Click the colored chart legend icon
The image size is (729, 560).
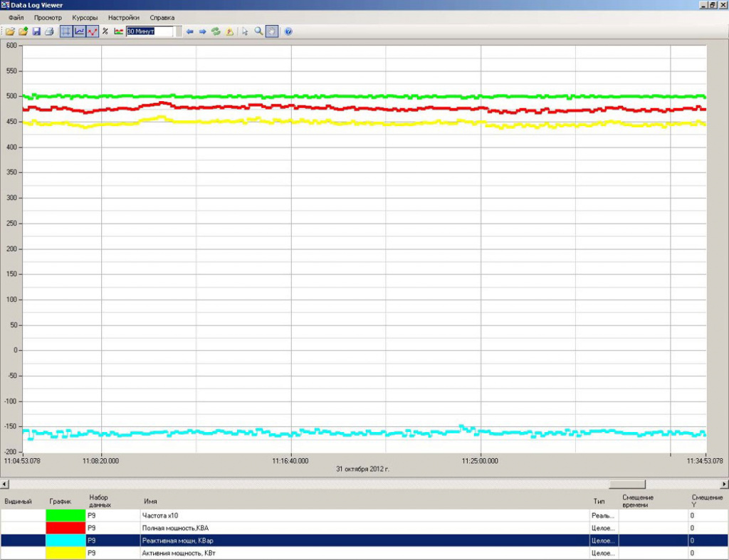click(x=119, y=31)
